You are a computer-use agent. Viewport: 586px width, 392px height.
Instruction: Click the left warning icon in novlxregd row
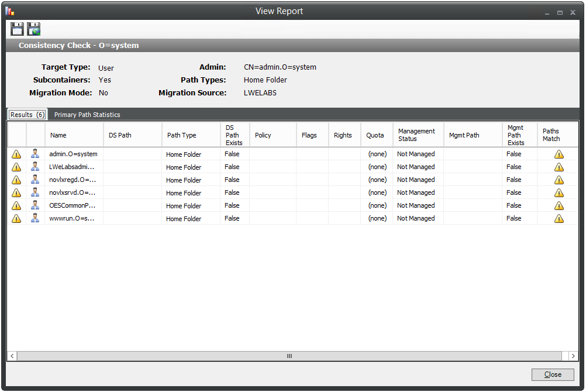pyautogui.click(x=16, y=180)
